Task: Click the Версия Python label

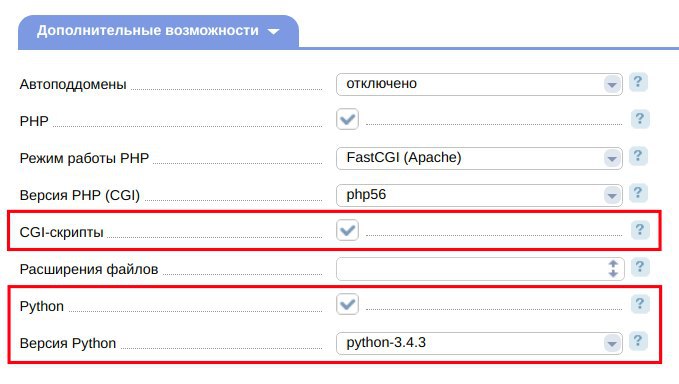Action: click(x=68, y=343)
